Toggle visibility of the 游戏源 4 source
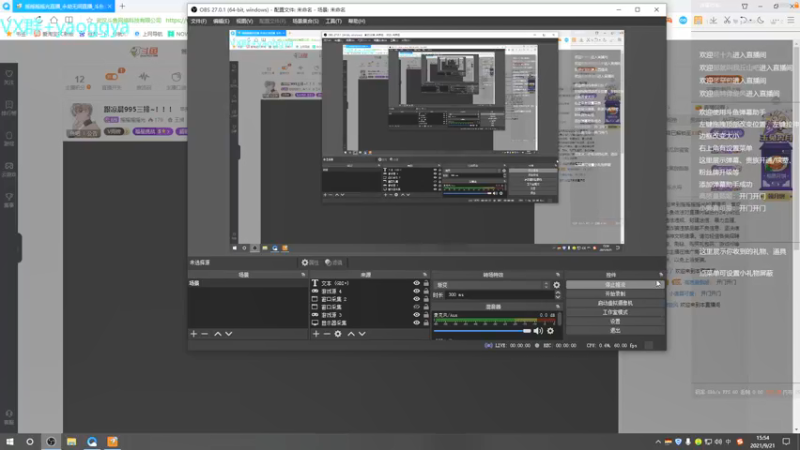800x450 pixels. tap(416, 291)
